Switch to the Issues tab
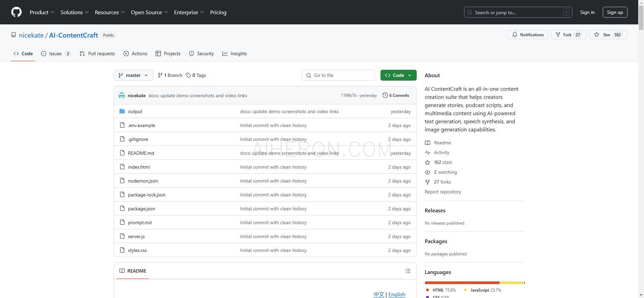Viewport: 644px width, 298px height. click(56, 54)
